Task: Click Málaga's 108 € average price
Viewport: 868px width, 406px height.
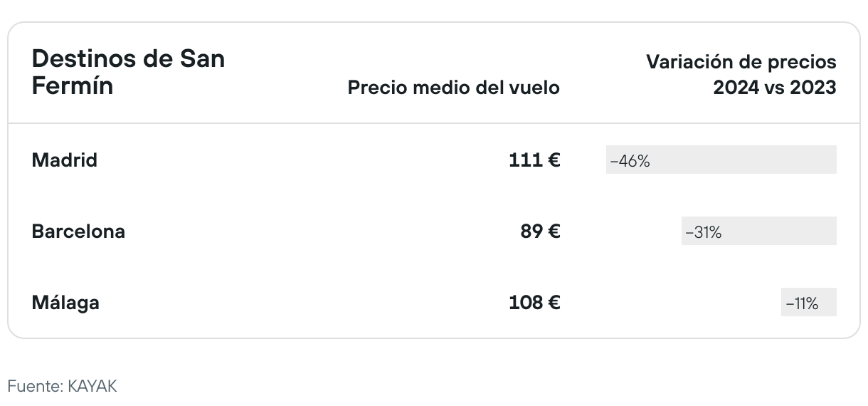Action: click(534, 303)
